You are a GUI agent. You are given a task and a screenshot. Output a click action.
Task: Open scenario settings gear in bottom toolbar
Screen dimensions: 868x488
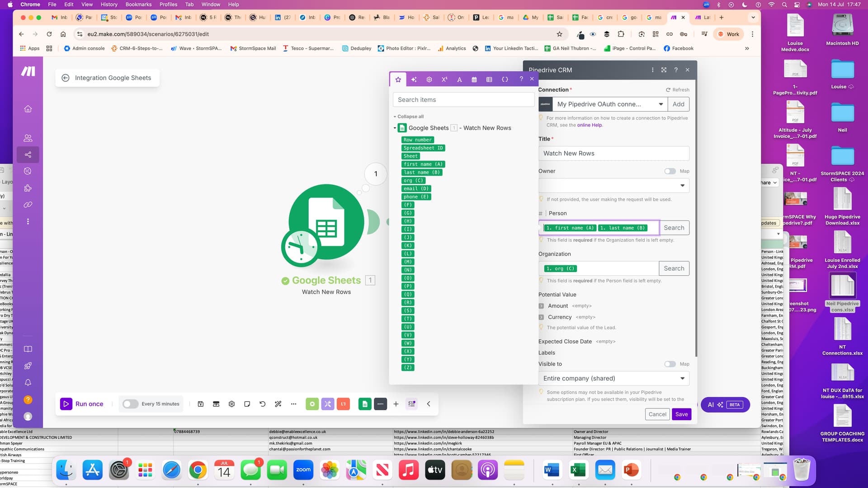point(231,404)
